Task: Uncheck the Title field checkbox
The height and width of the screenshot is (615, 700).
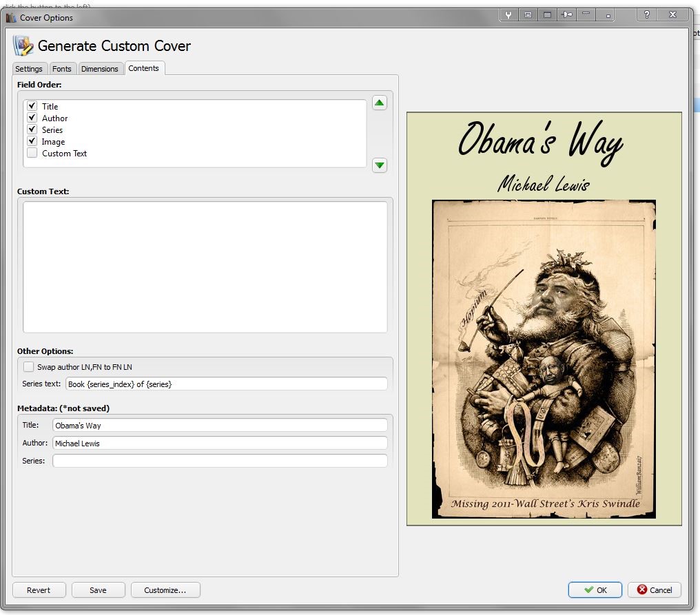Action: tap(32, 106)
